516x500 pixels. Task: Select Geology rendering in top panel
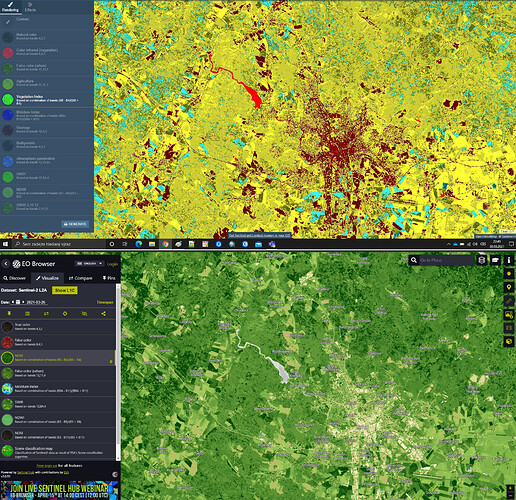[x=47, y=130]
